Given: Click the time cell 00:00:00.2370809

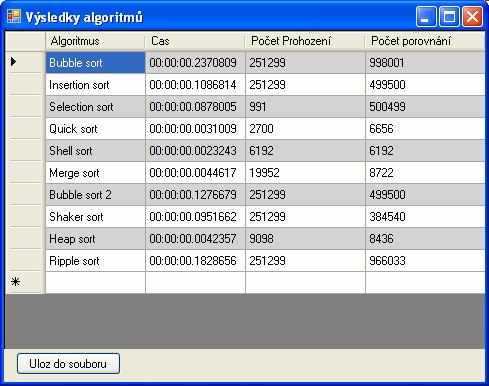Looking at the screenshot, I should (x=195, y=62).
